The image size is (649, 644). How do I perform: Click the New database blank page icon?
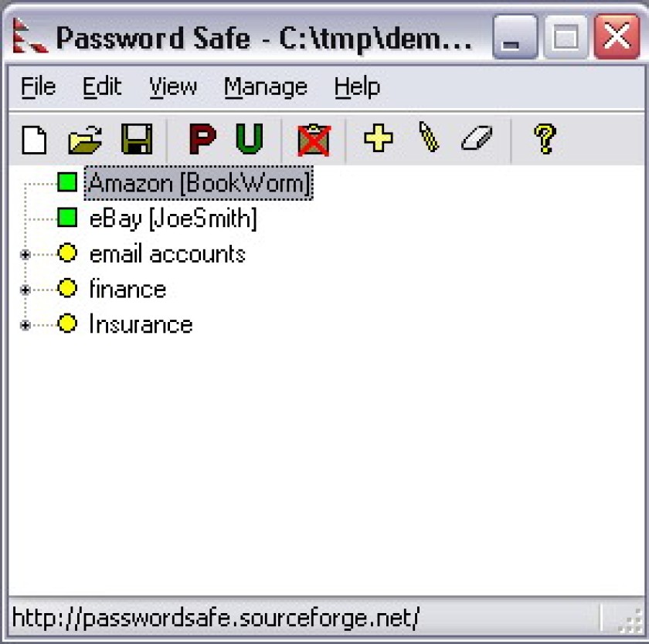pyautogui.click(x=34, y=141)
